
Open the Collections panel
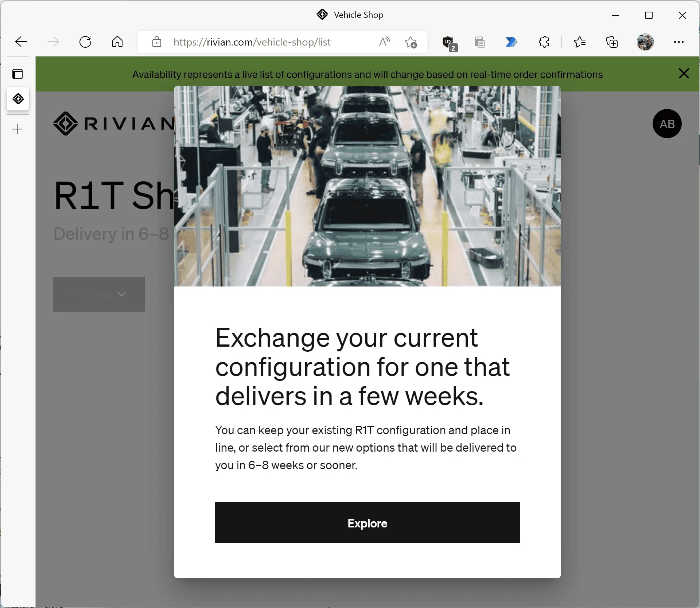(x=612, y=42)
